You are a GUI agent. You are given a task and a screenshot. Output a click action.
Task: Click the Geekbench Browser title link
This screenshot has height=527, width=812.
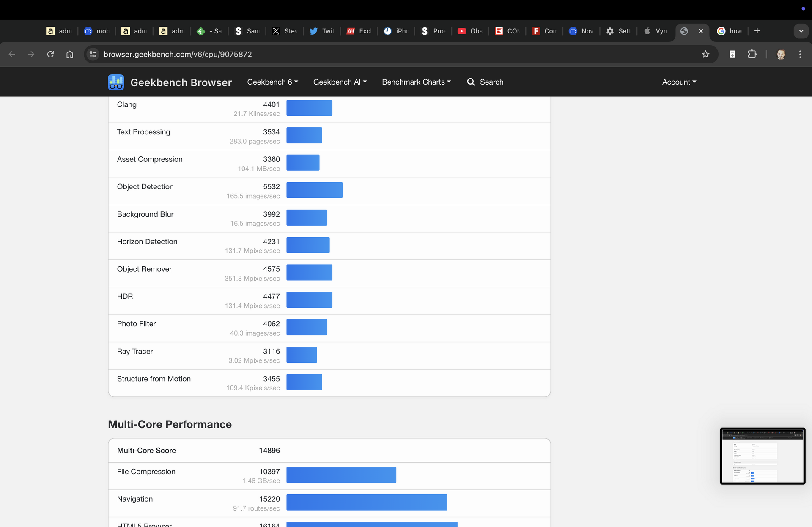181,82
